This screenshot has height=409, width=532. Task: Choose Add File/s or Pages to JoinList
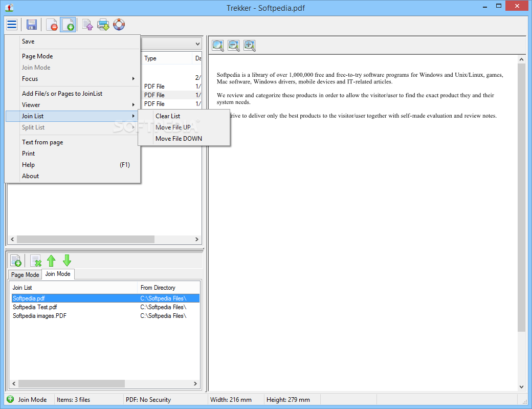pyautogui.click(x=73, y=94)
